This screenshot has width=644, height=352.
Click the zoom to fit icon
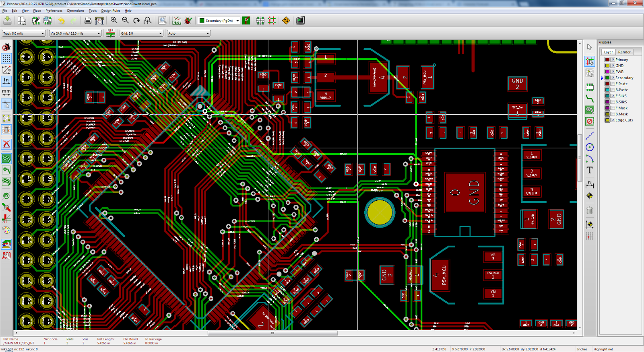pyautogui.click(x=148, y=21)
